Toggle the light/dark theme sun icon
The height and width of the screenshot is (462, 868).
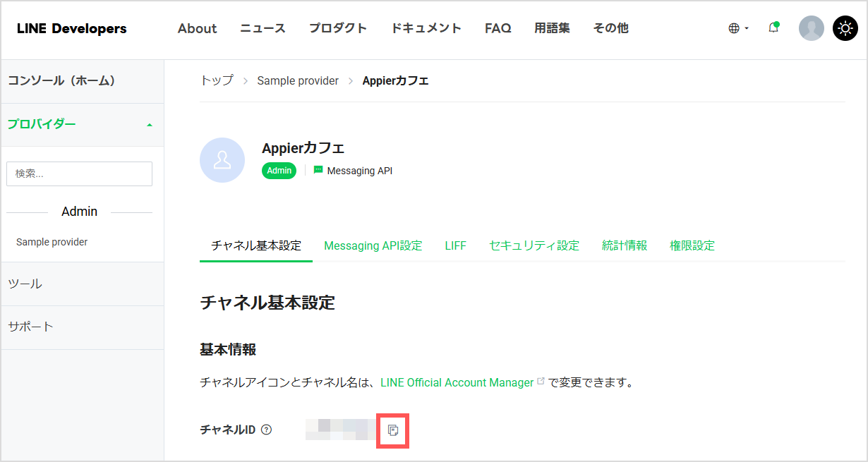tap(845, 28)
